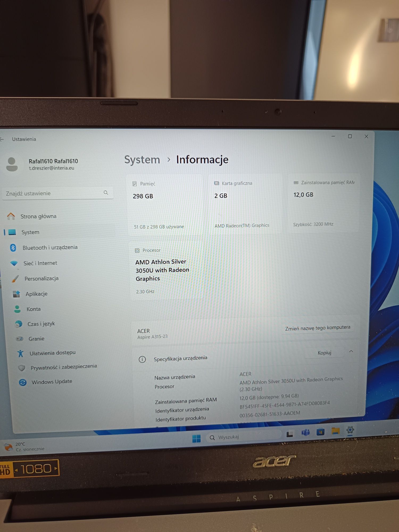Image resolution: width=399 pixels, height=532 pixels.
Task: Click 'AMD Radeon(TM) Graphics' text
Action: pos(242,226)
